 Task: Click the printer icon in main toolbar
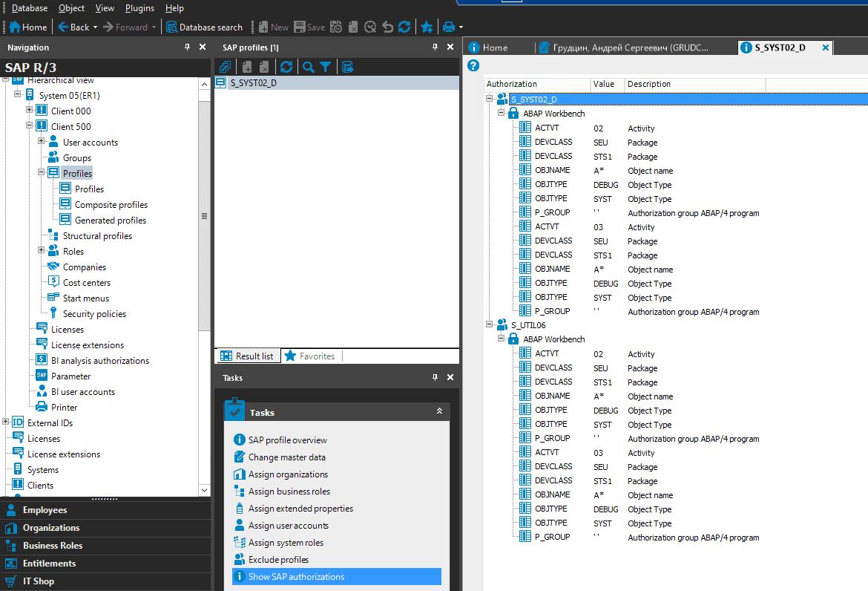click(x=448, y=27)
